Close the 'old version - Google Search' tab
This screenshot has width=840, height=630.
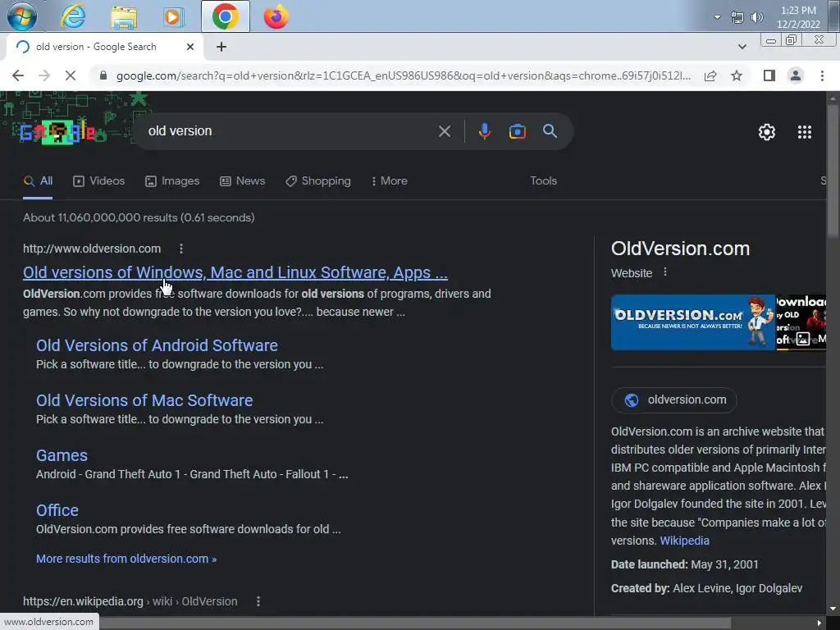point(190,47)
